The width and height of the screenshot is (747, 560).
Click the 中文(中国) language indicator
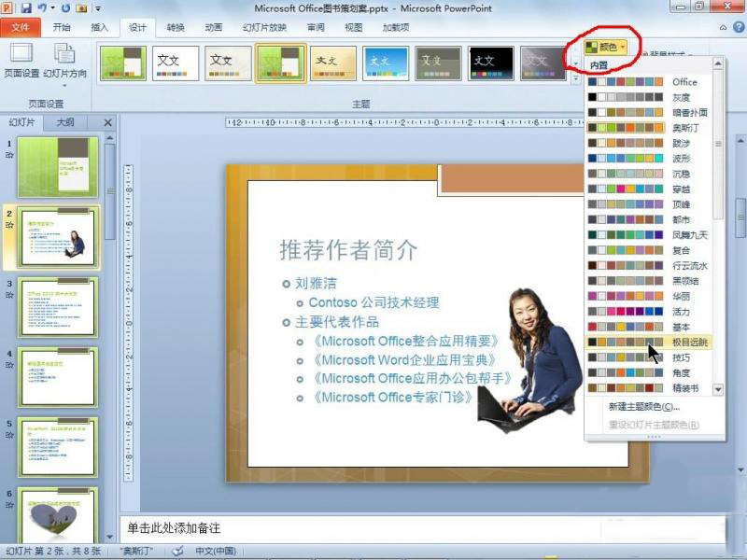[x=216, y=551]
